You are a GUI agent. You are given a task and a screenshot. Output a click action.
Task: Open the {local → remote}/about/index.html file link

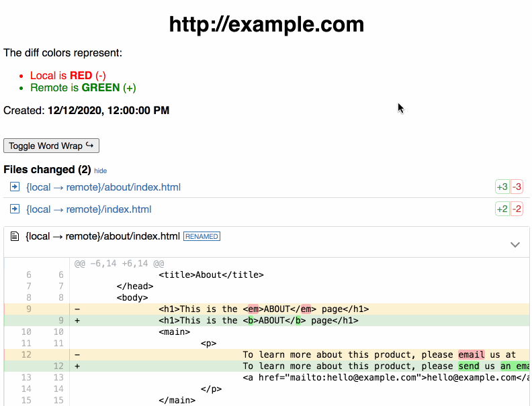point(103,187)
